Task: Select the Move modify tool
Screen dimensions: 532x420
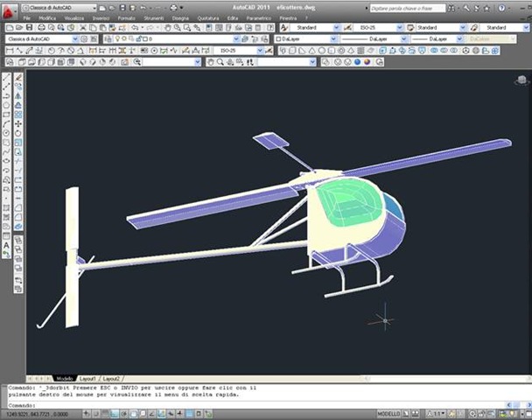Action: 18,123
